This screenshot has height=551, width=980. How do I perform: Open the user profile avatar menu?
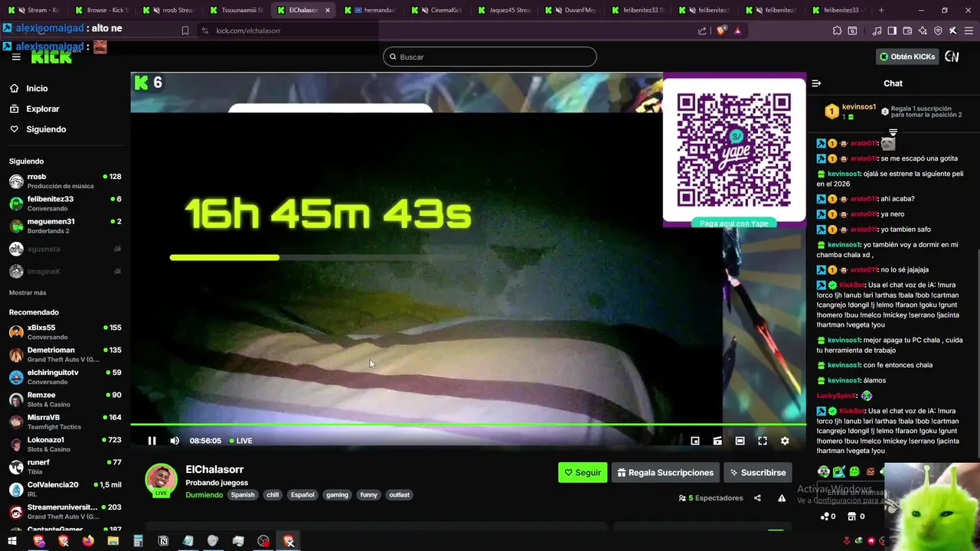(x=952, y=57)
